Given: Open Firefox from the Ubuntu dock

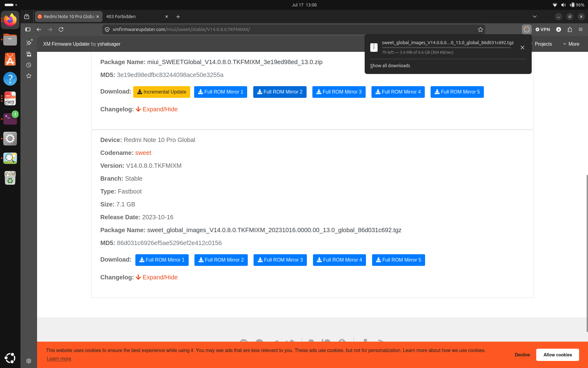Looking at the screenshot, I should [x=10, y=20].
